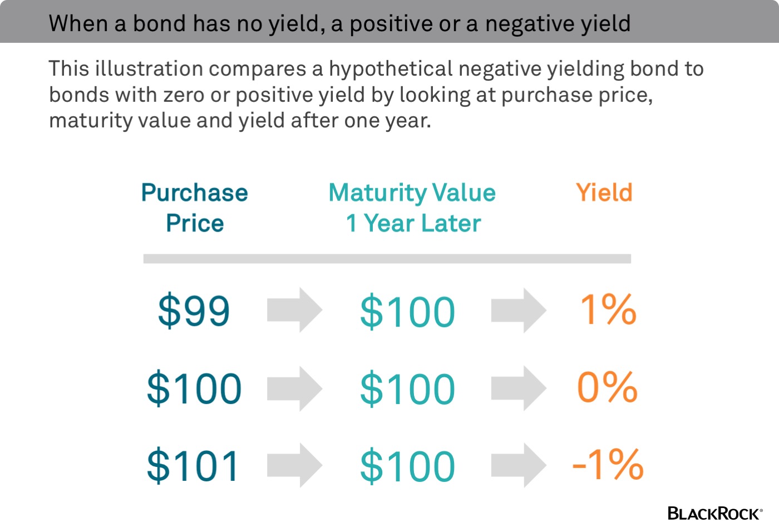Click the arrow pointing to the 1% yield

point(518,310)
